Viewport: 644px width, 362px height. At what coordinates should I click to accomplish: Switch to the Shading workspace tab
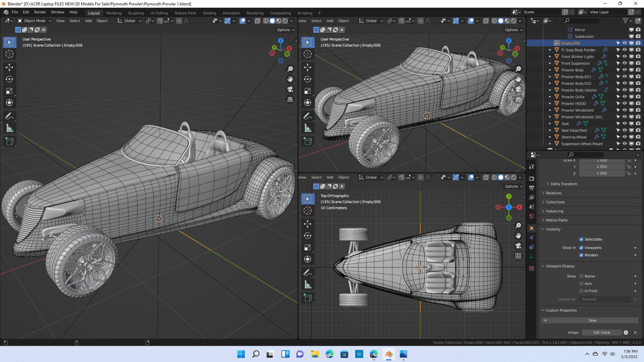coord(209,13)
